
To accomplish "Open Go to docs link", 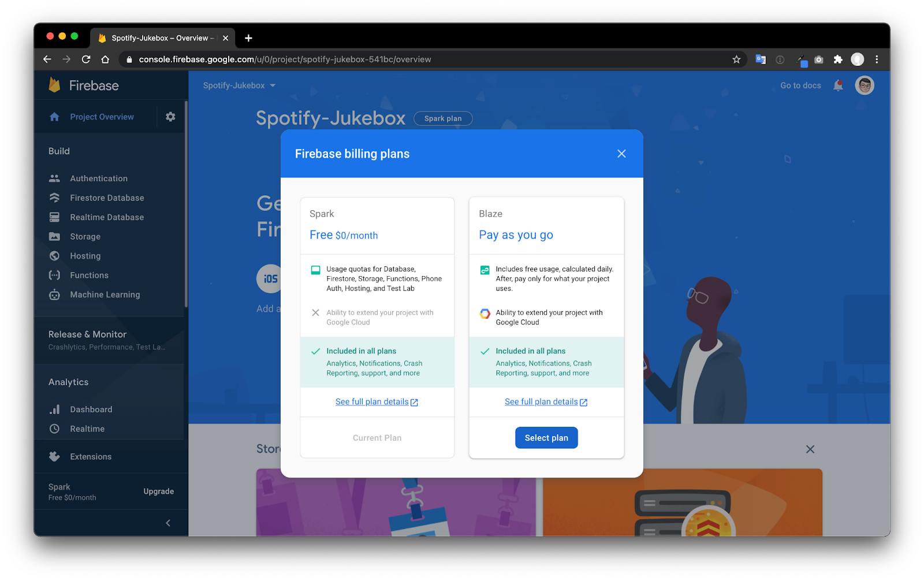I will tap(800, 85).
